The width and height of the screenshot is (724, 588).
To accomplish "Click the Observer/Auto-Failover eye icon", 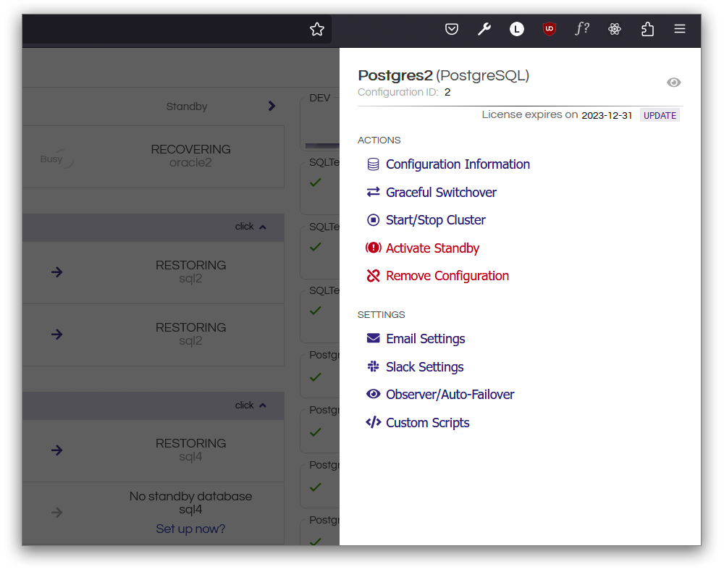I will (x=373, y=394).
